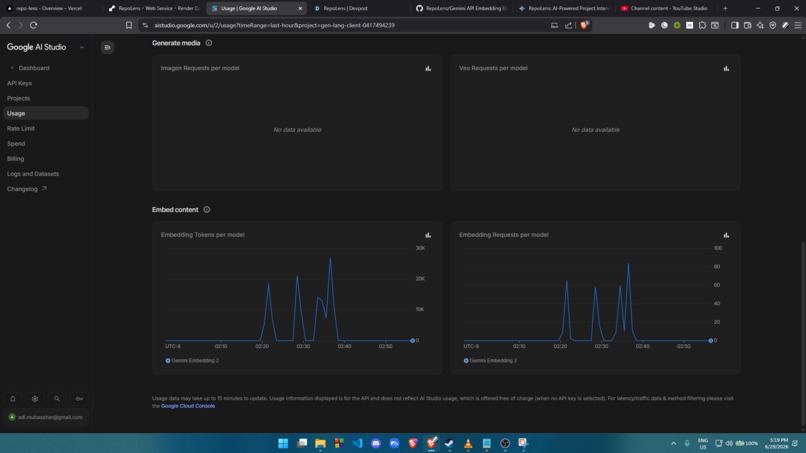Show info tooltip for Generate media
Viewport: 806px width, 453px height.
209,43
